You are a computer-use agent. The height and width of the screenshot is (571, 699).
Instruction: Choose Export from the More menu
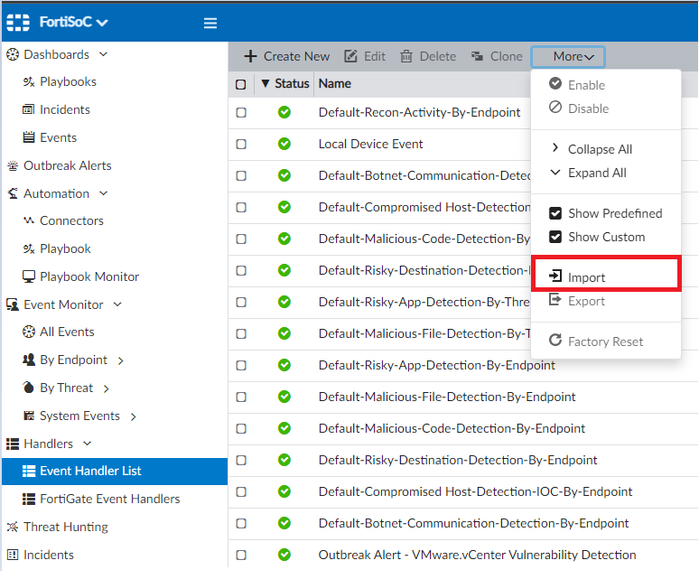click(586, 301)
